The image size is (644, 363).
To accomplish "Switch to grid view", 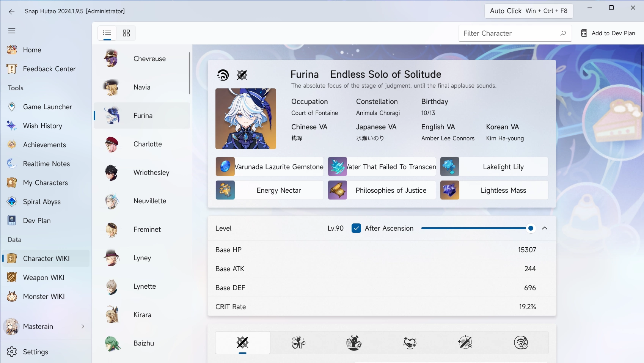I will pyautogui.click(x=126, y=33).
